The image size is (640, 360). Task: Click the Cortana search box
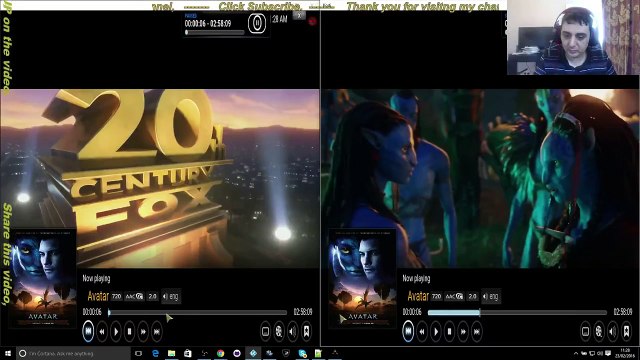coord(73,353)
